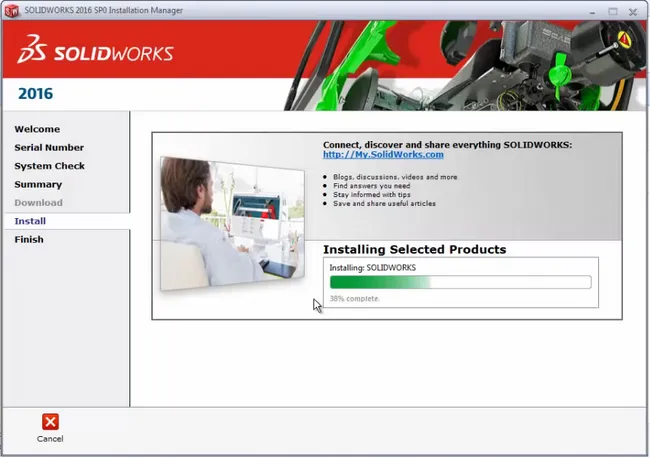Minimize the Installation Manager window
Screen dimensions: 650x458
pyautogui.click(x=592, y=12)
